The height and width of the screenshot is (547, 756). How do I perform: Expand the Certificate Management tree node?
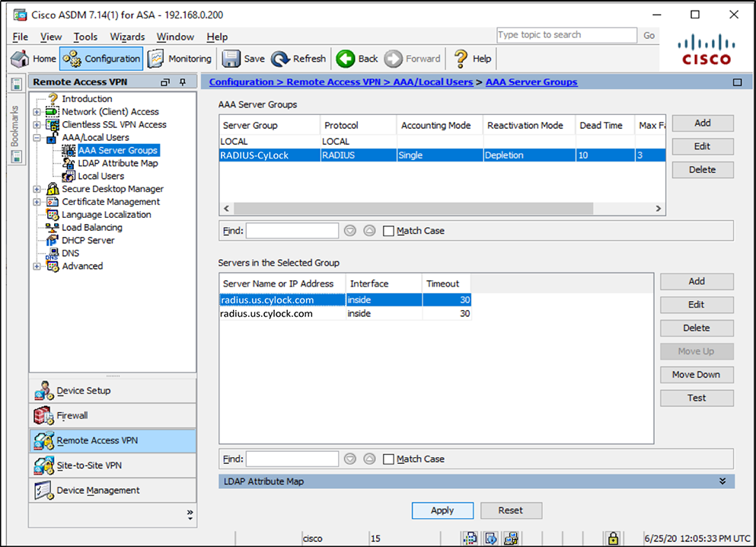tap(37, 202)
